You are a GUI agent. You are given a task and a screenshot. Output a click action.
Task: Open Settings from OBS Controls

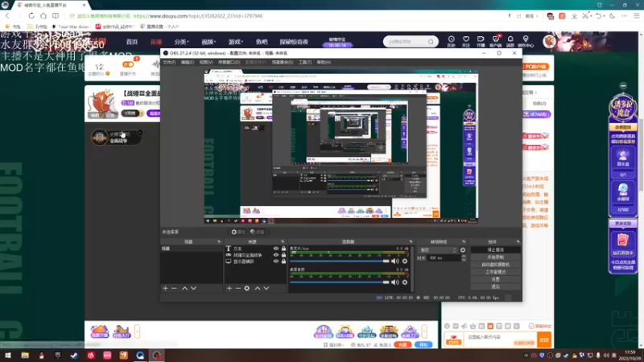tap(495, 279)
